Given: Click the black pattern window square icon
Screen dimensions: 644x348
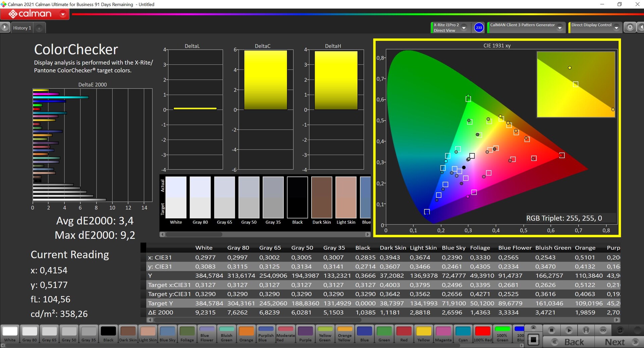Looking at the screenshot, I should pyautogui.click(x=533, y=340).
